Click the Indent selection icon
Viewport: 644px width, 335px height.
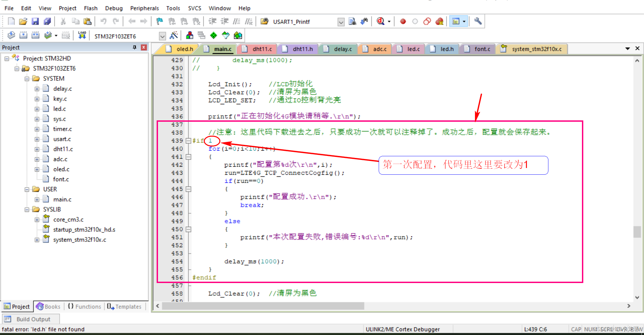click(212, 21)
